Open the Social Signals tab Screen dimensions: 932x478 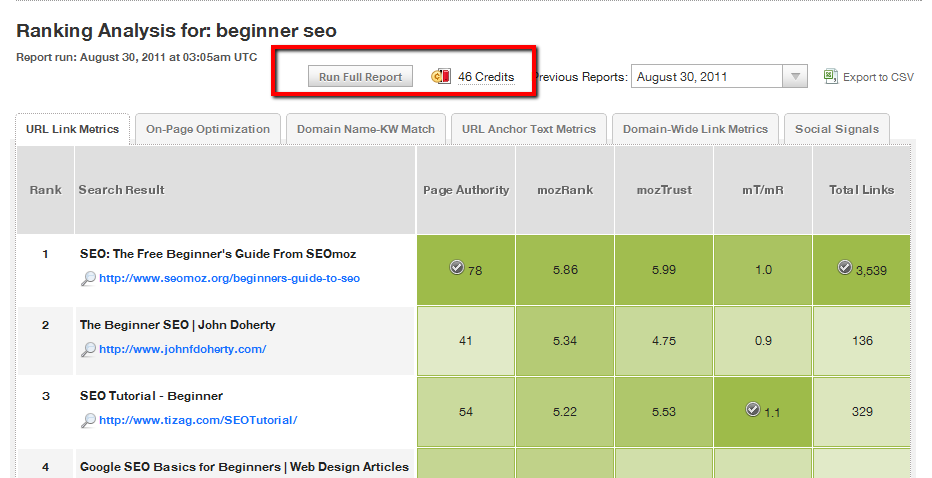coord(837,129)
